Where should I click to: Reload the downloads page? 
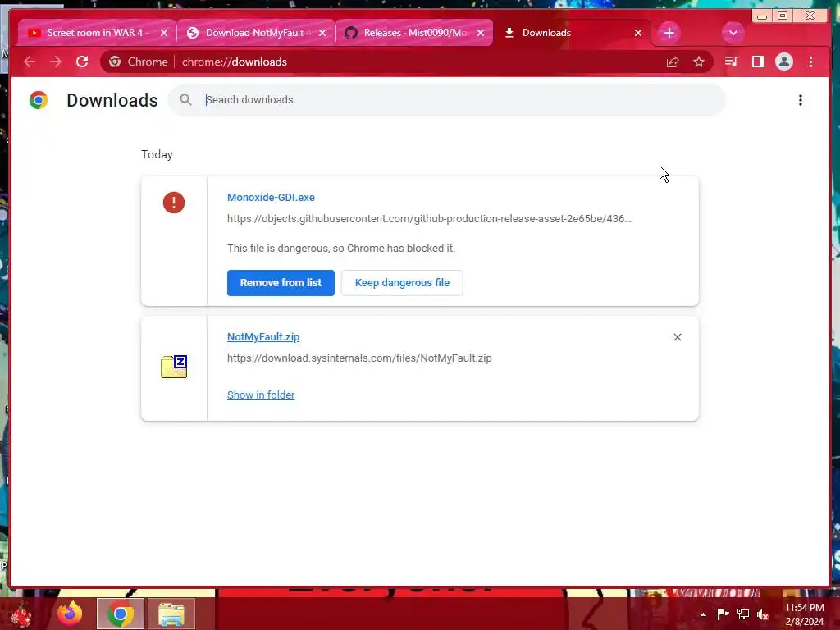pos(82,62)
